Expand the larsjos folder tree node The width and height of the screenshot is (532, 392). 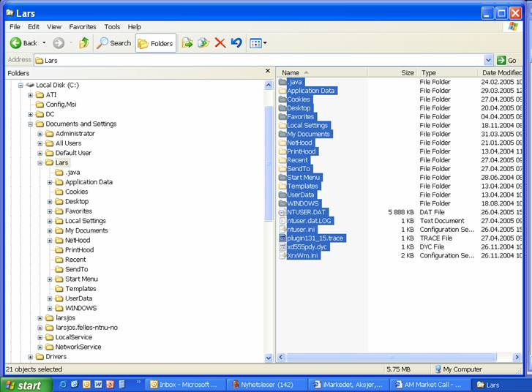coord(40,318)
